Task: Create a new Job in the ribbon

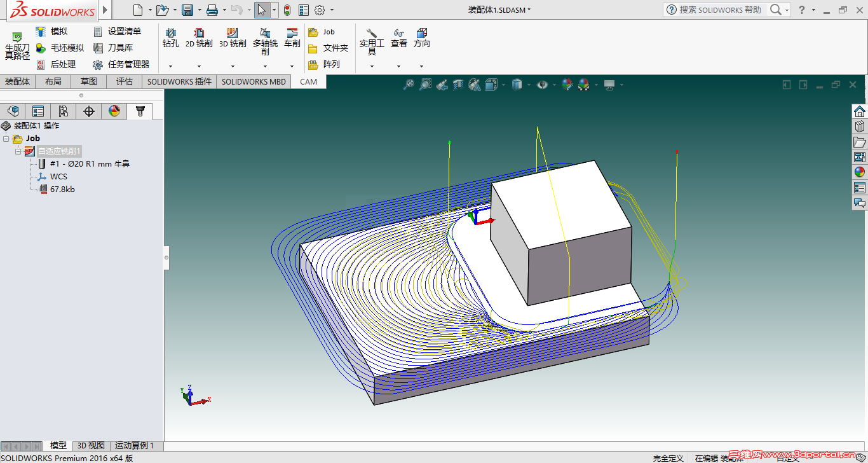Action: (322, 32)
